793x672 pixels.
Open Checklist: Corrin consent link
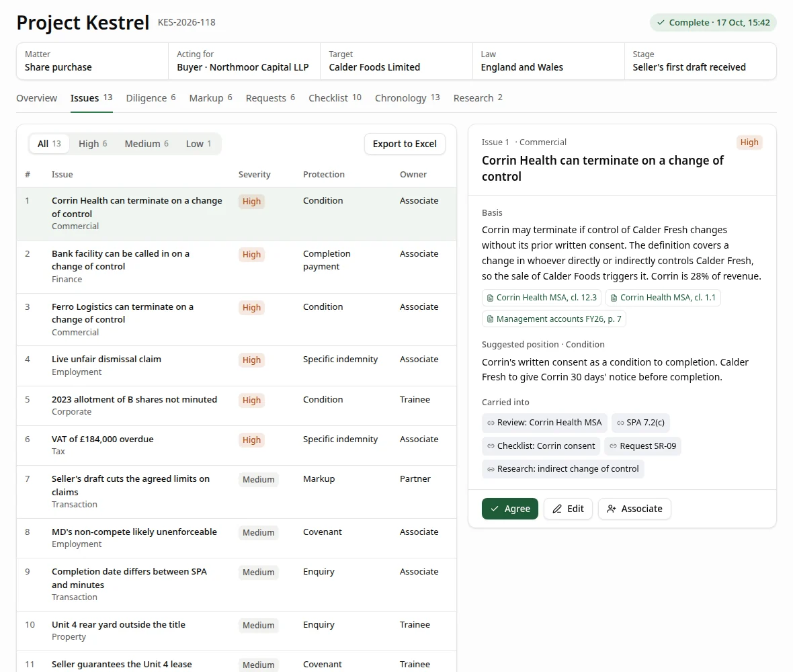(540, 446)
